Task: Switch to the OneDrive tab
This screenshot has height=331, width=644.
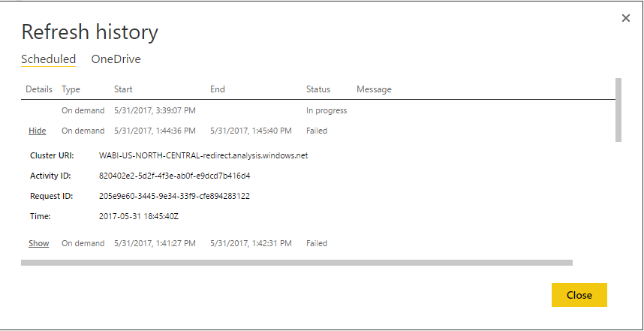Action: click(116, 59)
